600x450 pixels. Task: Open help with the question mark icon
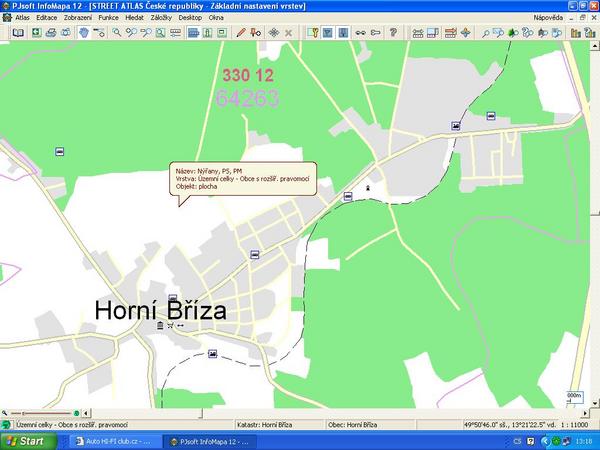click(x=393, y=33)
